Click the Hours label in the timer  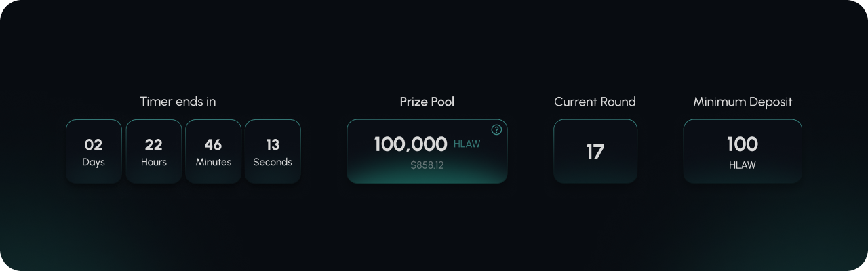154,162
